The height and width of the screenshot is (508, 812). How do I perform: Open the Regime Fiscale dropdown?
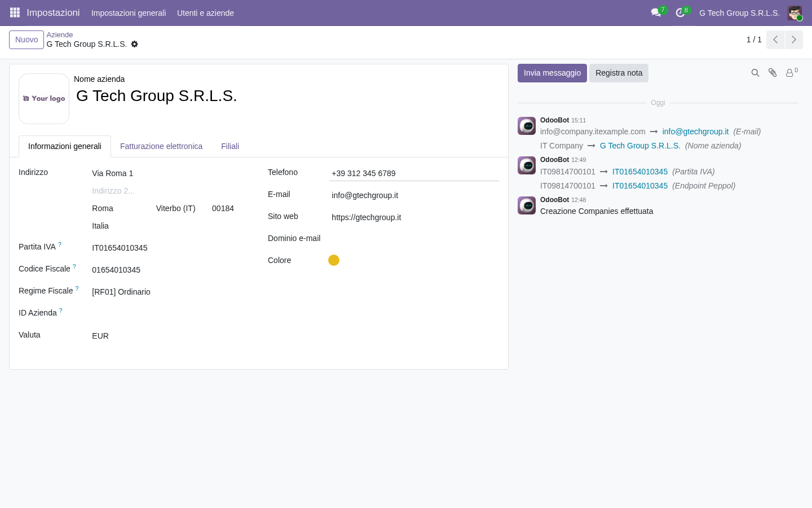tap(170, 292)
